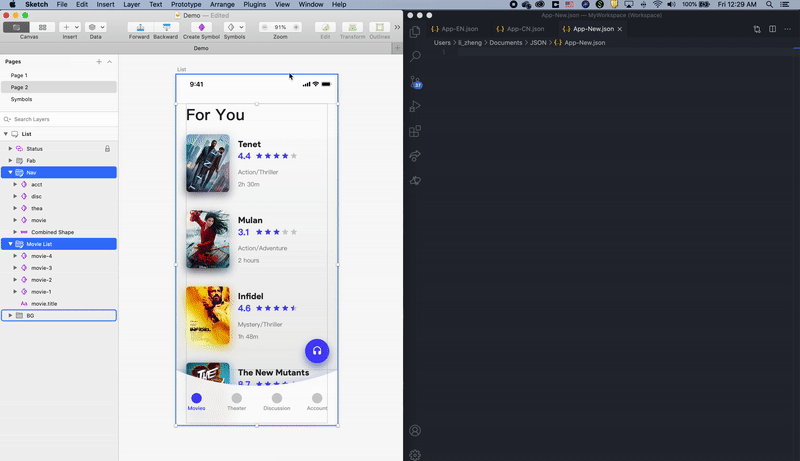The height and width of the screenshot is (461, 800).
Task: Add a new page with plus icon
Action: pos(99,62)
